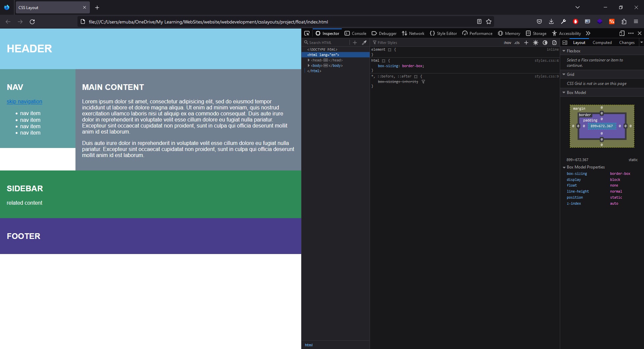Toggle dark color scheme simulation
644x349 pixels.
click(545, 43)
